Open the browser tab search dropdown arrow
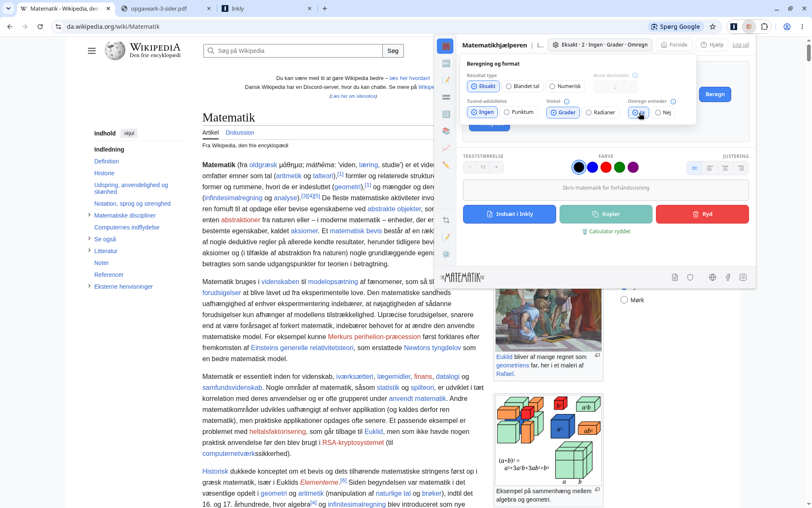The height and width of the screenshot is (508, 812). (8, 8)
